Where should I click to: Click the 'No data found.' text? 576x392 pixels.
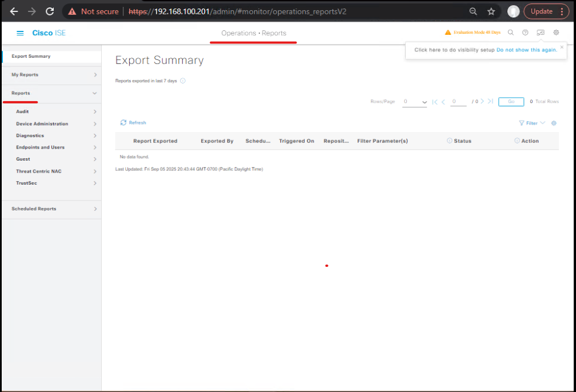point(134,157)
